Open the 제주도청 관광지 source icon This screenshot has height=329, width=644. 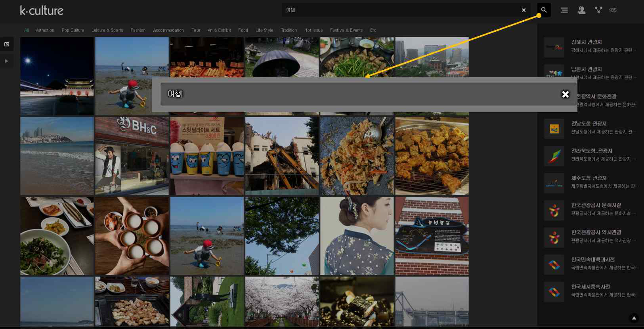coord(554,183)
